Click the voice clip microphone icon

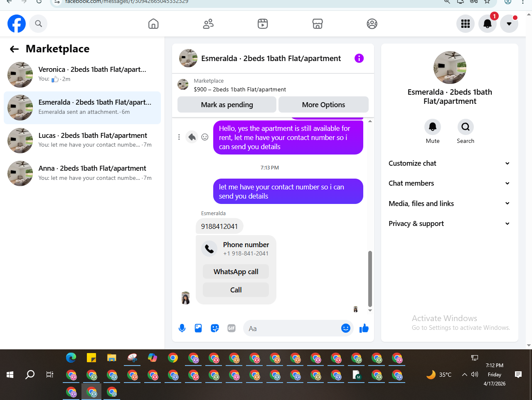pyautogui.click(x=182, y=328)
